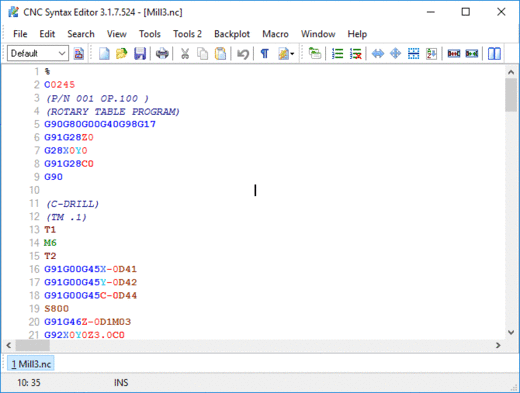Switch to the Mill3.nc document tab

pos(31,364)
